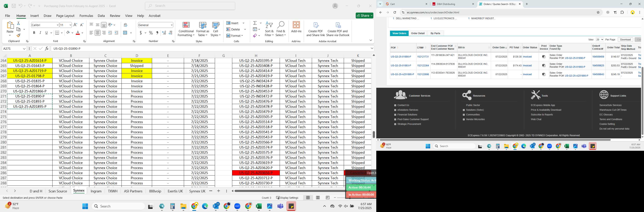Open order number link 164509825
This screenshot has height=212, width=644.
click(x=598, y=66)
